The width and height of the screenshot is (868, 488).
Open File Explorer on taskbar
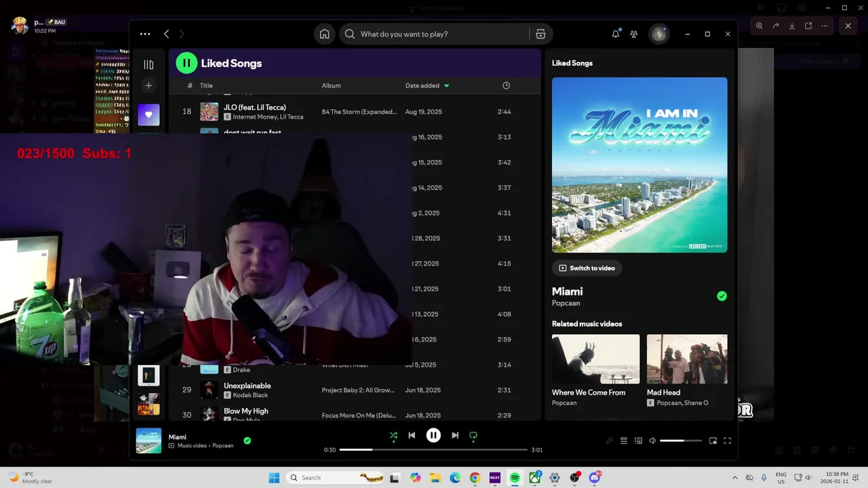pyautogui.click(x=435, y=478)
